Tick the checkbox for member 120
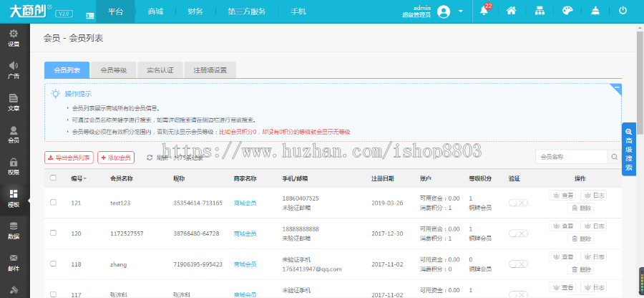644x298 pixels. (x=53, y=233)
